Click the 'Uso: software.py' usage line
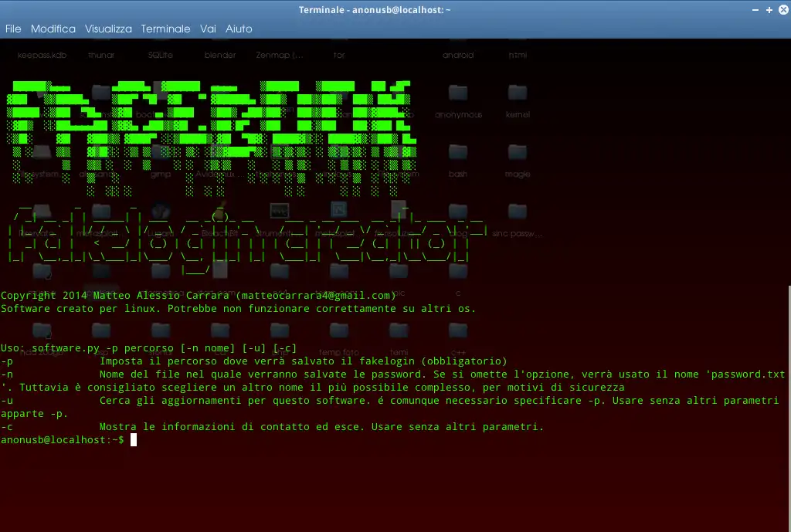This screenshot has height=532, width=791. [x=149, y=348]
